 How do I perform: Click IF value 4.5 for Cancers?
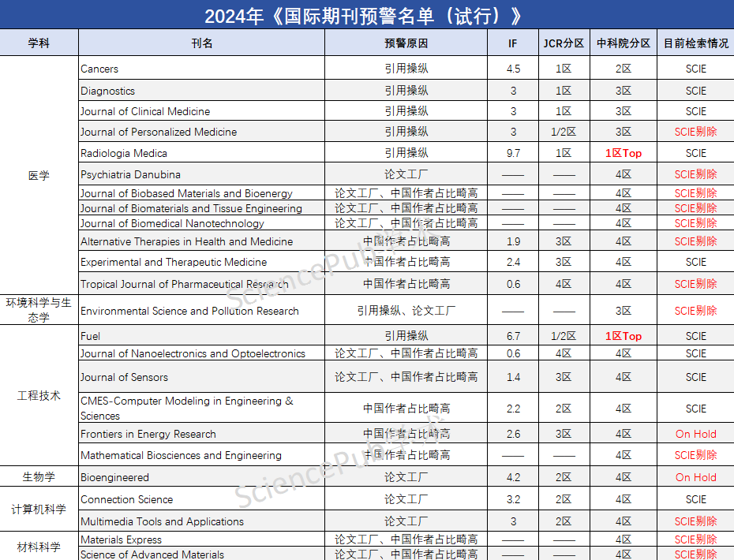tap(513, 69)
